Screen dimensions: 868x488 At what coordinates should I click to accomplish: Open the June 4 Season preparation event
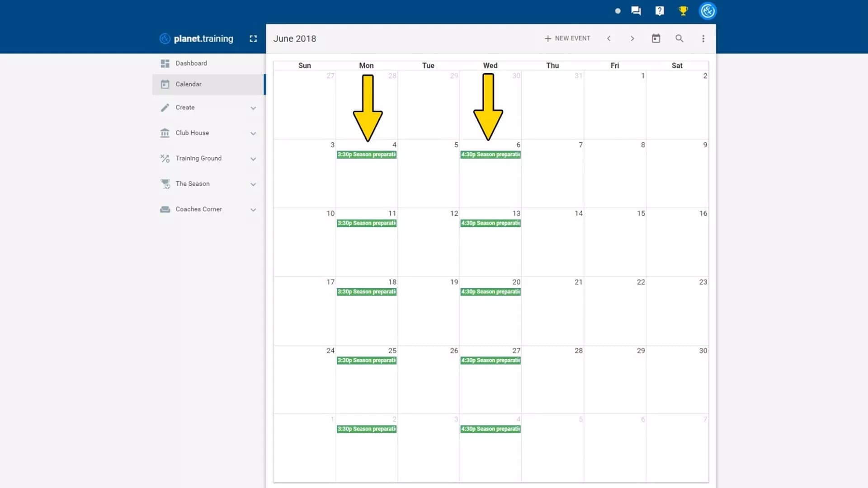367,155
